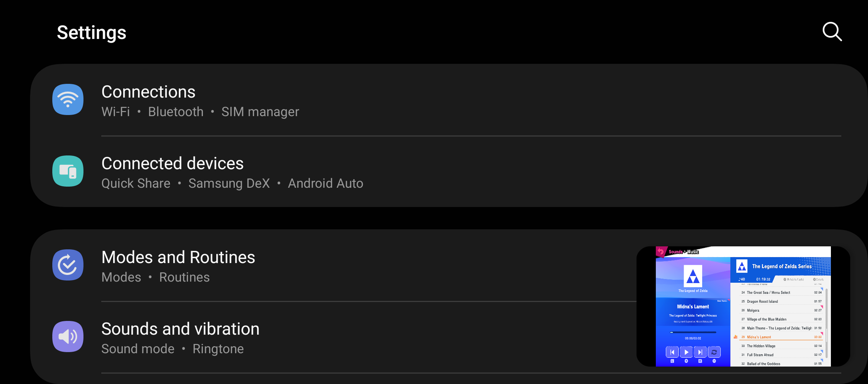Click the track list scrollbar
This screenshot has height=384, width=868.
tap(826, 323)
